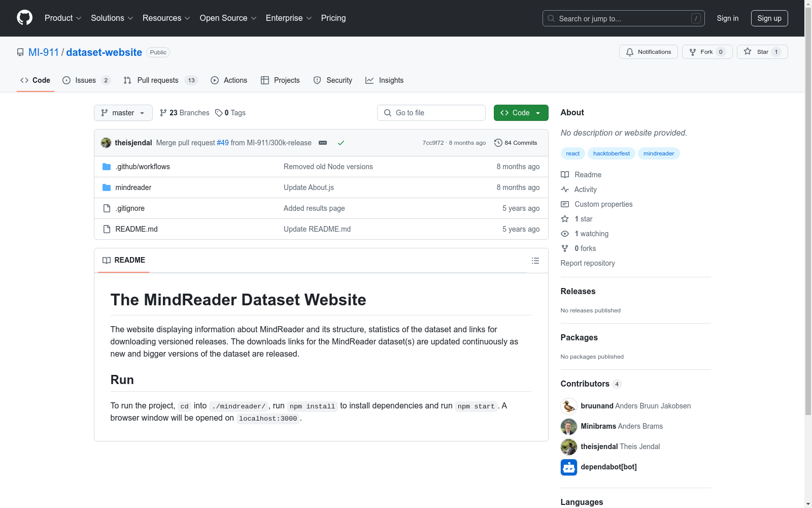Click the Minibrams contributor avatar
Viewport: 812px width, 508px height.
(569, 427)
